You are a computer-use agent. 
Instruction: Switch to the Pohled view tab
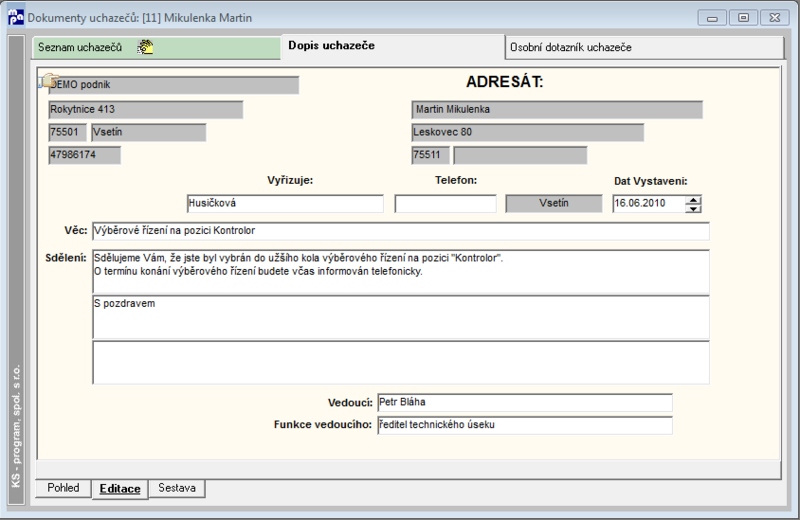point(63,488)
